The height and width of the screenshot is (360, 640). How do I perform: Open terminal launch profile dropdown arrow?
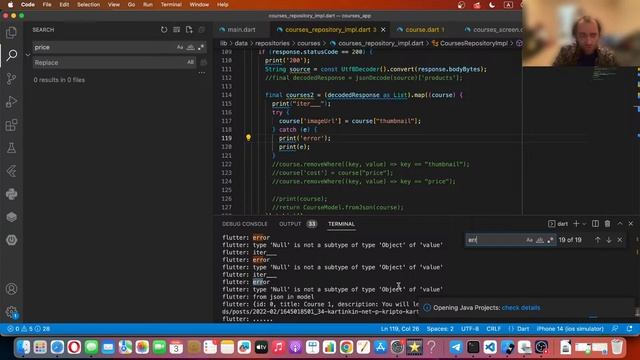584,224
